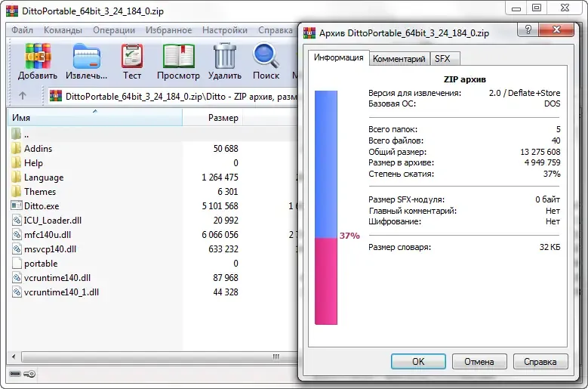Open the Просмотр book icon
Viewport: 588px width, 389px height.
click(x=178, y=56)
